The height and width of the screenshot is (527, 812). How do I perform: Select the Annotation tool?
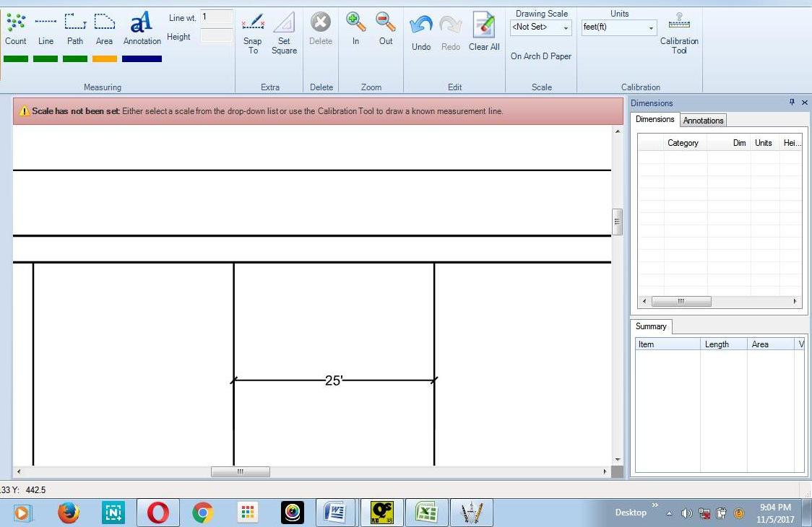point(142,27)
